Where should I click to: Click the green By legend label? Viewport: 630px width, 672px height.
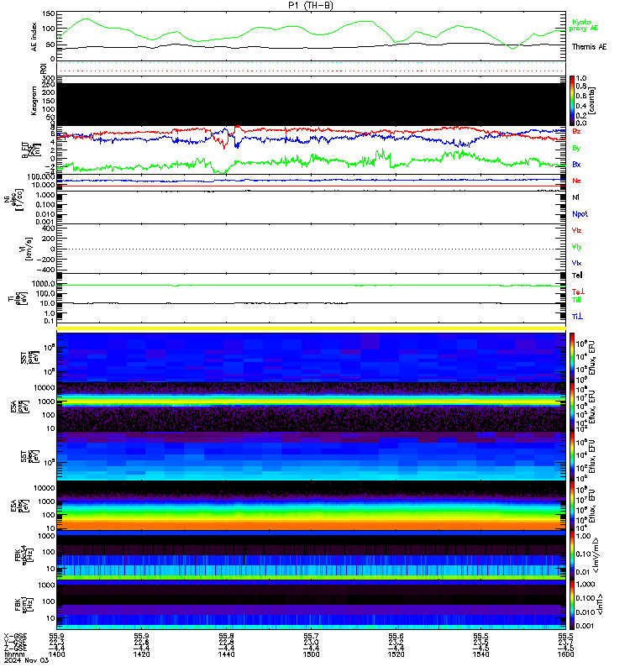point(576,148)
